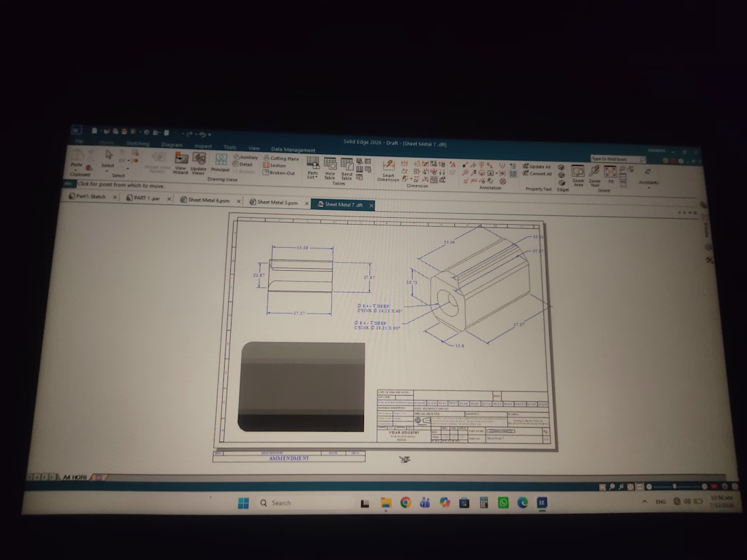Click the shaded model view thumbnail
The height and width of the screenshot is (560, 747).
pyautogui.click(x=301, y=387)
